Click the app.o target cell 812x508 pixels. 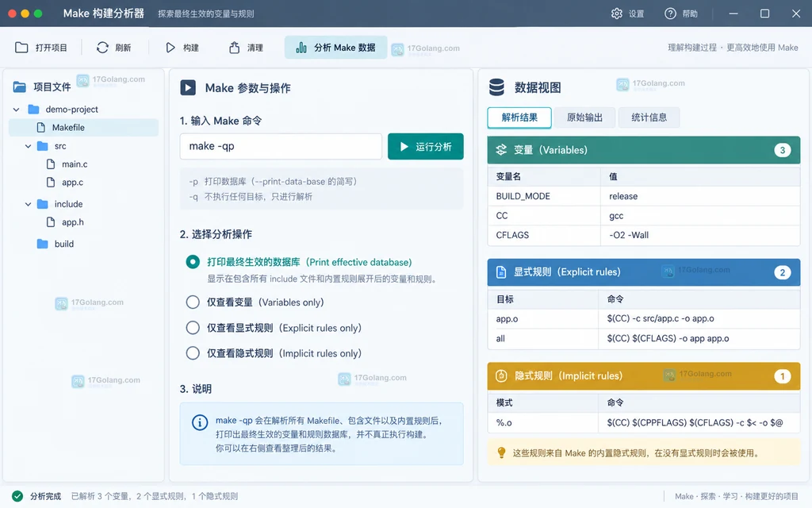pyautogui.click(x=542, y=319)
